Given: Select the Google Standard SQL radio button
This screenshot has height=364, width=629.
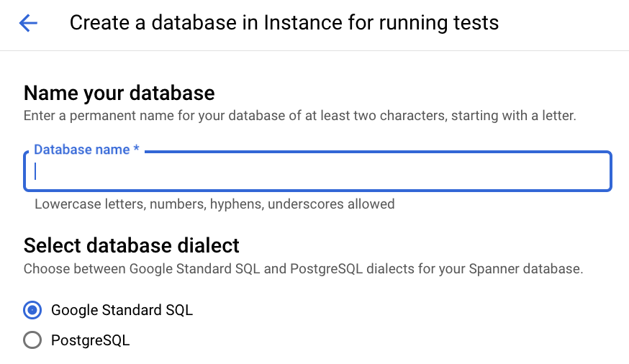Looking at the screenshot, I should tap(32, 310).
